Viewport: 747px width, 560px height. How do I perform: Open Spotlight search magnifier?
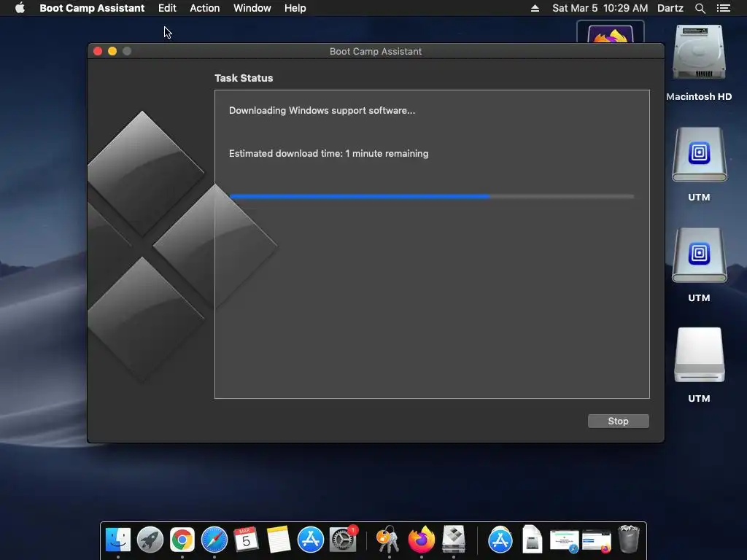pyautogui.click(x=700, y=8)
